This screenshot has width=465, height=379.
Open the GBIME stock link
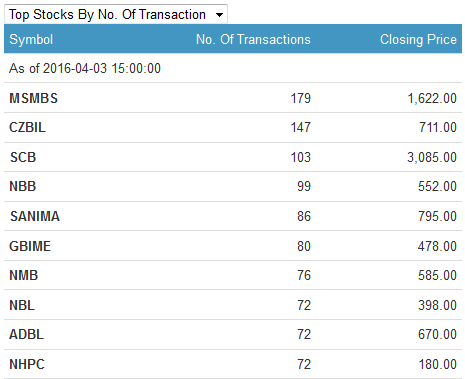pos(30,246)
